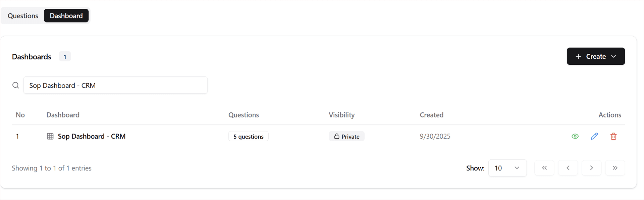Click inside the dashboard search field

point(115,85)
